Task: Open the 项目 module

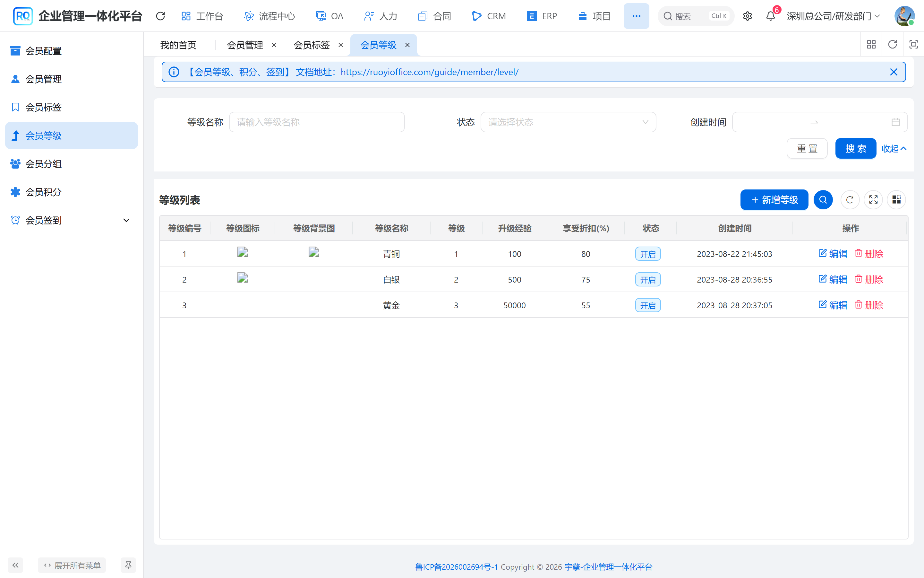Action: click(594, 16)
